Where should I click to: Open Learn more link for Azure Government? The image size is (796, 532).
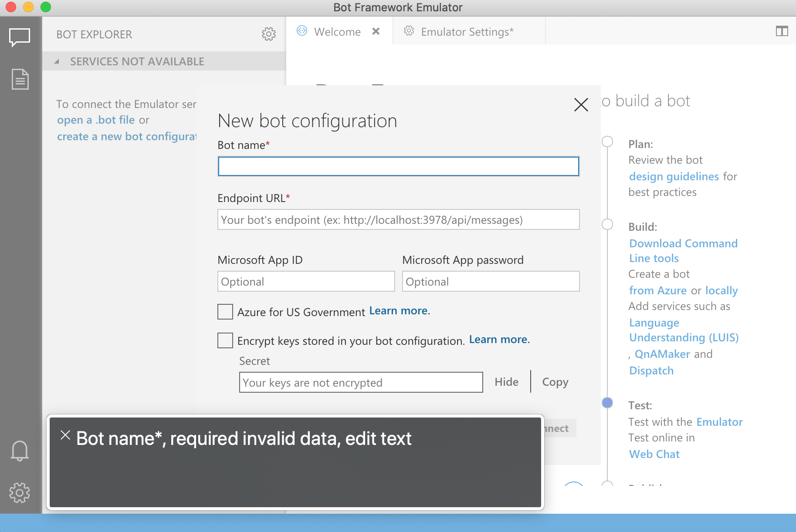coord(400,311)
